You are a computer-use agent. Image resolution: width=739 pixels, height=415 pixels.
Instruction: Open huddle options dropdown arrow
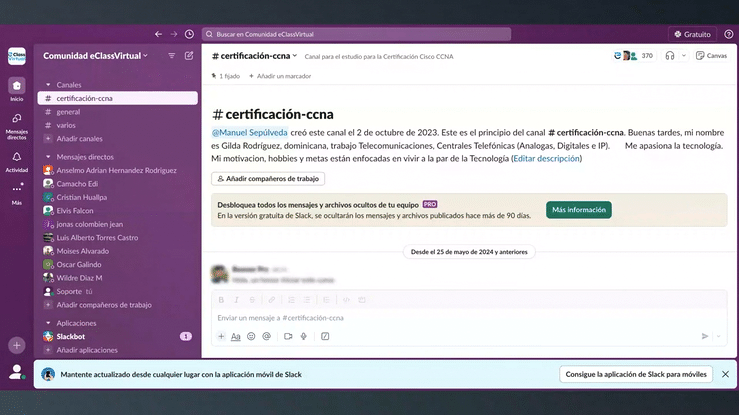tap(684, 56)
